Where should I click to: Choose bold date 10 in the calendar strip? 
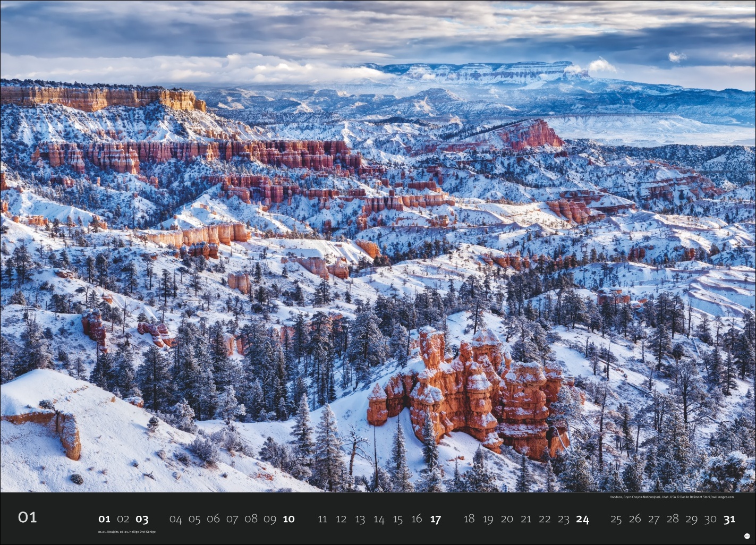click(x=288, y=519)
